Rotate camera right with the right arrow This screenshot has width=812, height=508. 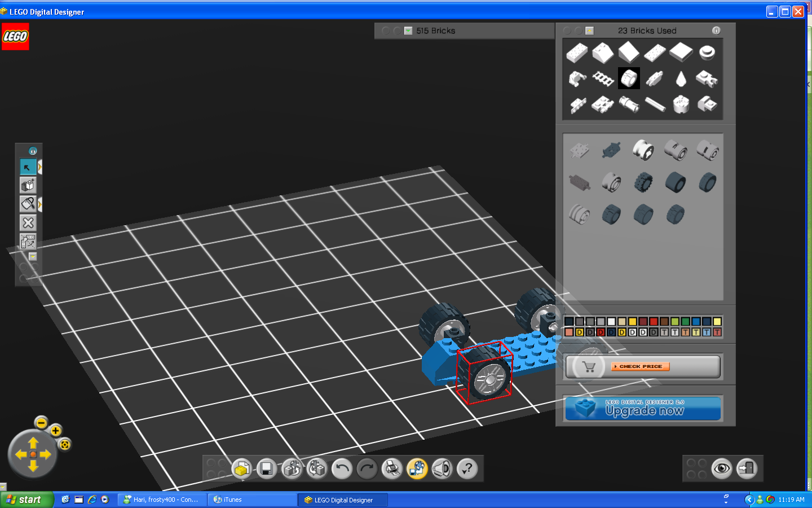click(x=45, y=454)
